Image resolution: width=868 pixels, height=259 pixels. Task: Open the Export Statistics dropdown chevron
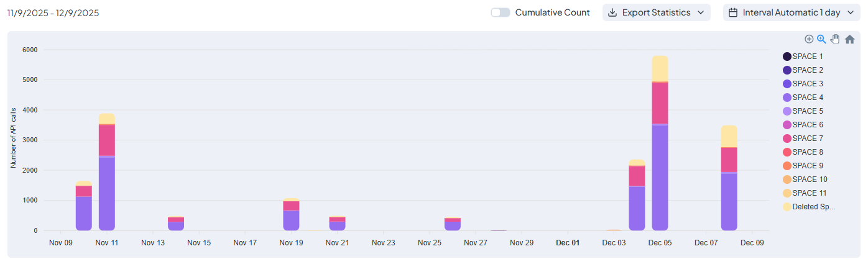[x=701, y=12]
